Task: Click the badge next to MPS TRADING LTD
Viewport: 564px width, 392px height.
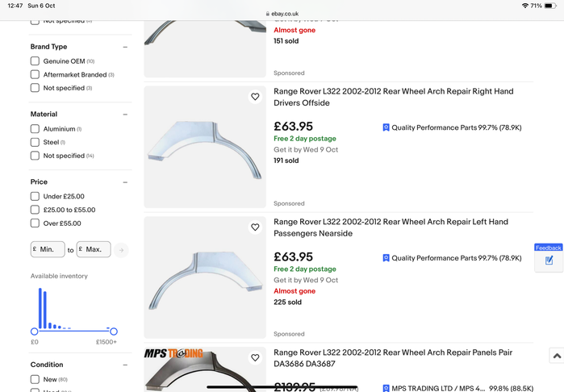Action: 386,388
